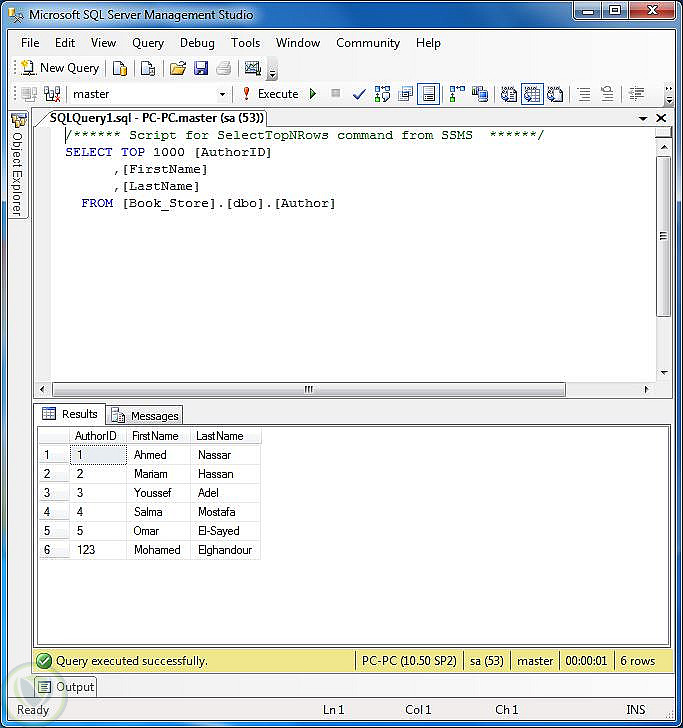
Task: Click the editor's scroll right arrow
Action: 646,389
